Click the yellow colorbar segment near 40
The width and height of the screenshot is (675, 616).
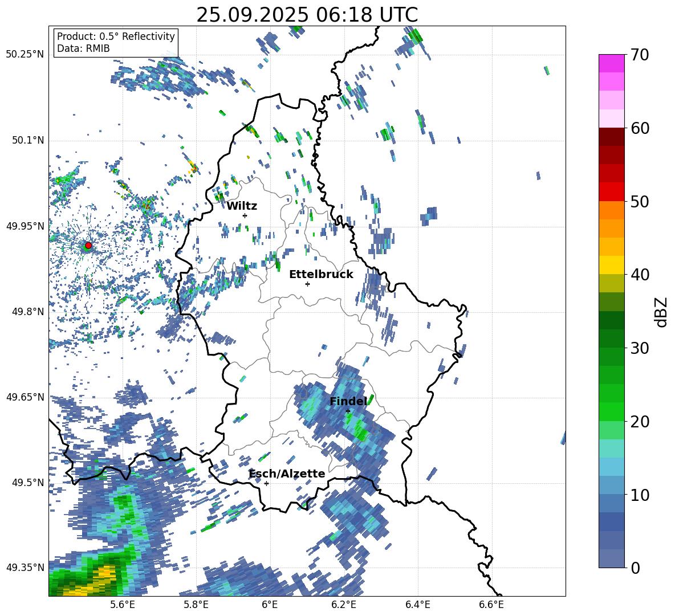[611, 265]
